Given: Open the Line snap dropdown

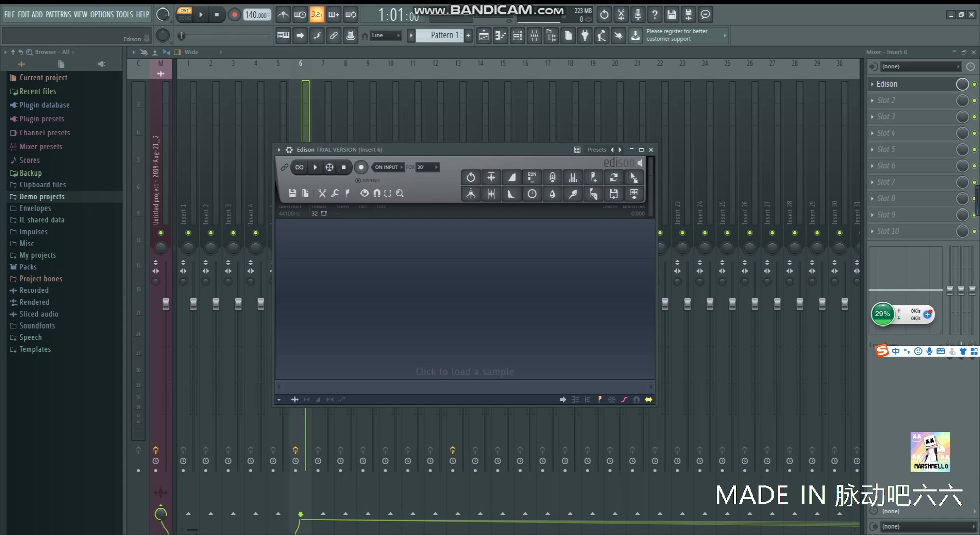Looking at the screenshot, I should tap(386, 35).
